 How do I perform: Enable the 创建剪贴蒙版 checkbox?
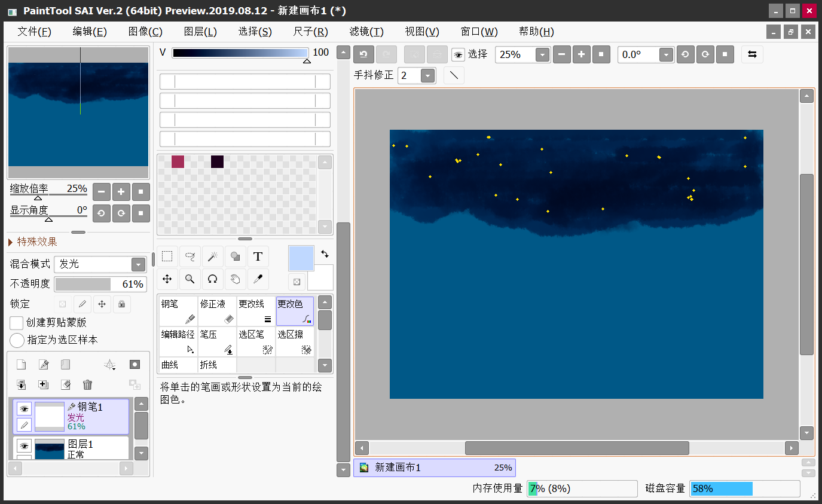(x=17, y=323)
